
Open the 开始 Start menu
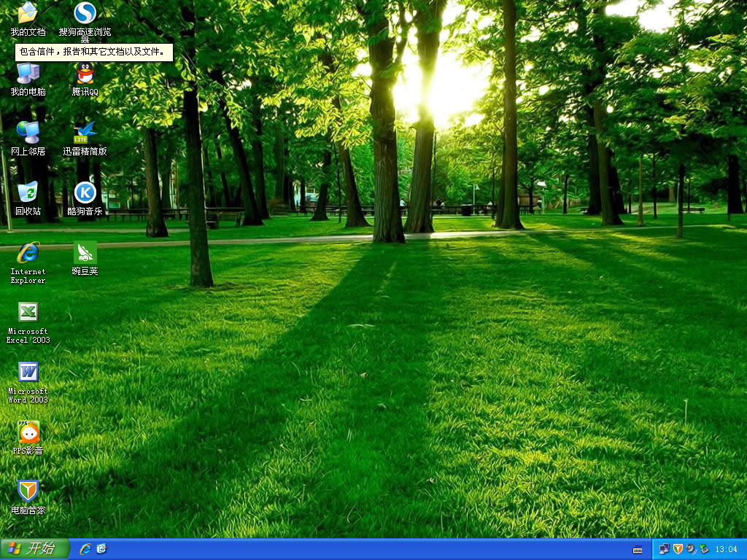point(34,549)
